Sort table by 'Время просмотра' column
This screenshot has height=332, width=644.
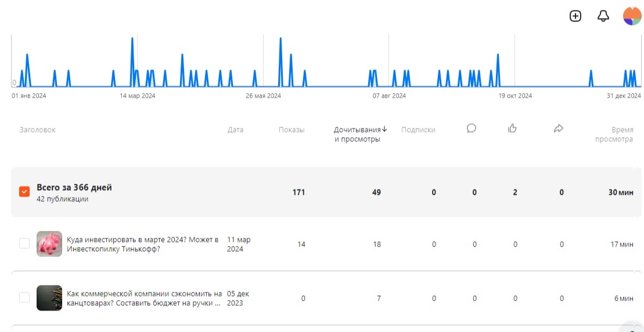(x=614, y=134)
